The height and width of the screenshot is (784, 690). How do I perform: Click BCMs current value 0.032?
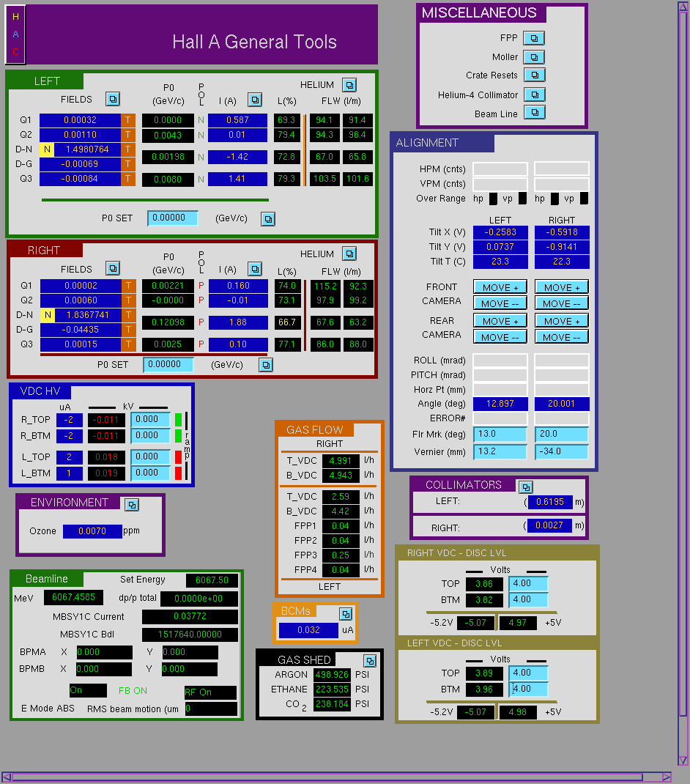click(308, 630)
